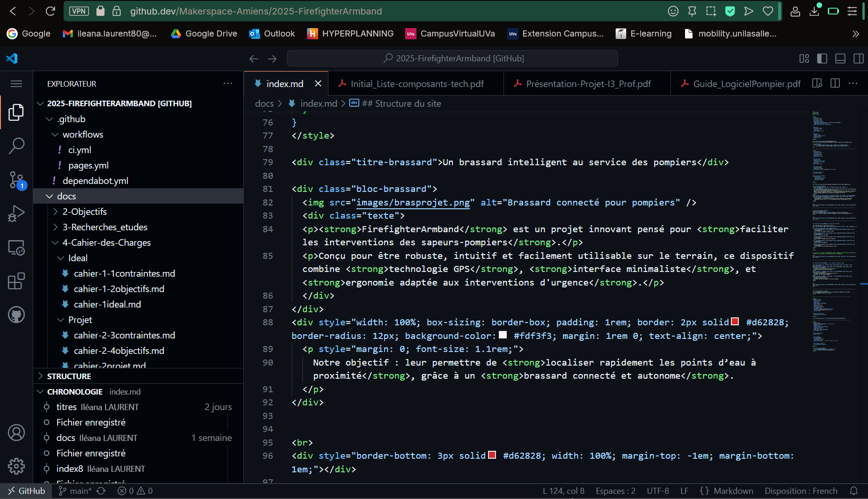Toggle the secondary side bar
The width and height of the screenshot is (868, 499).
point(860,59)
